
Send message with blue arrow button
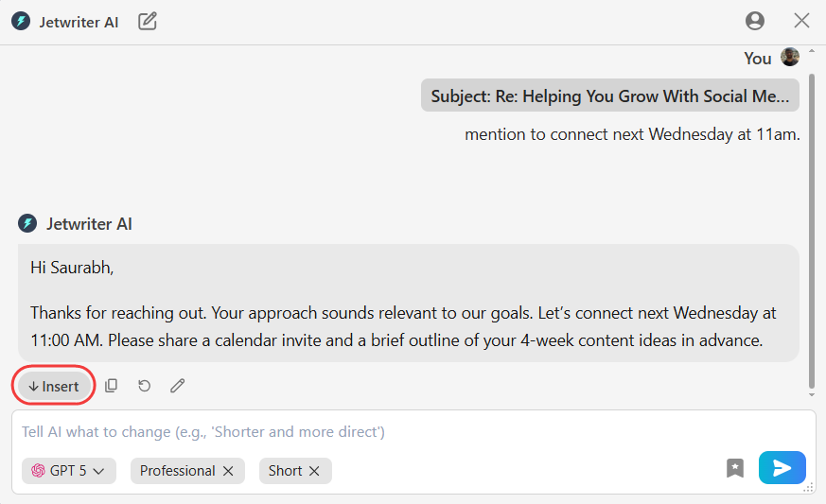782,468
